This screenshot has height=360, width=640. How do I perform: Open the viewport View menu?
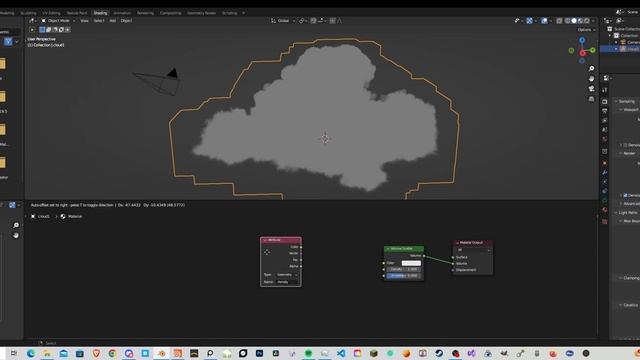[84, 20]
